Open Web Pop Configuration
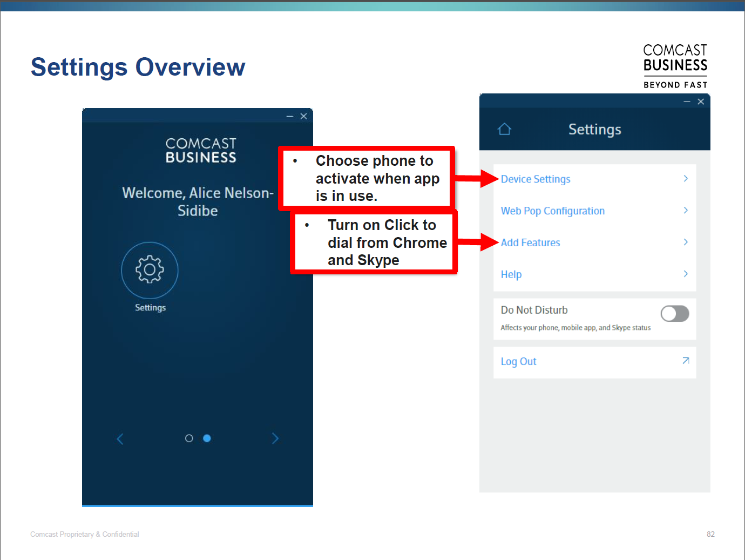 click(x=595, y=211)
